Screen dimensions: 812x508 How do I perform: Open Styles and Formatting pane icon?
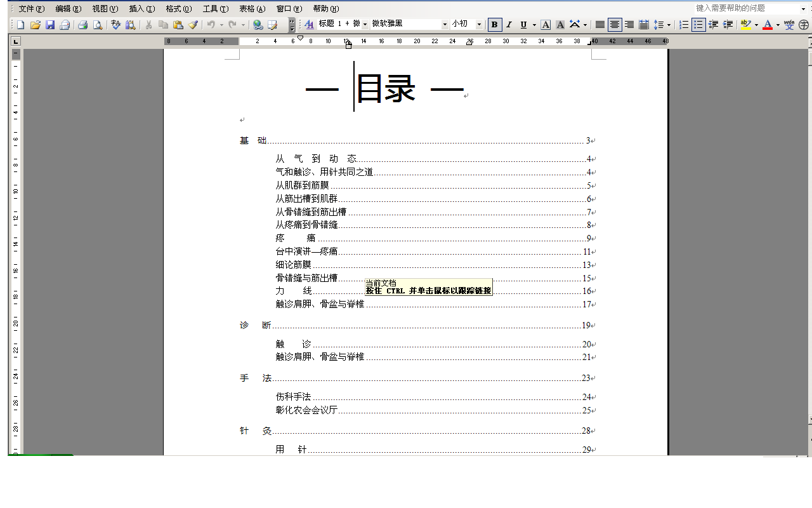310,25
